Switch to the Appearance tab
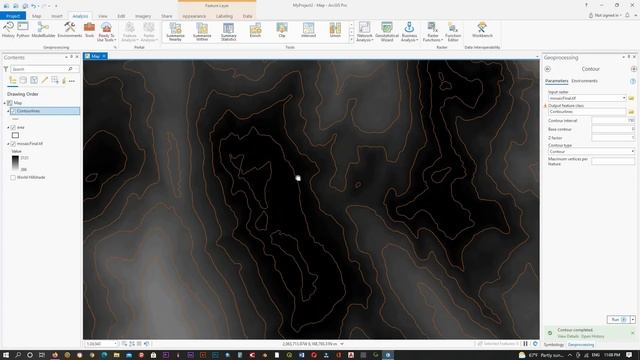This screenshot has width=640, height=360. (x=194, y=16)
